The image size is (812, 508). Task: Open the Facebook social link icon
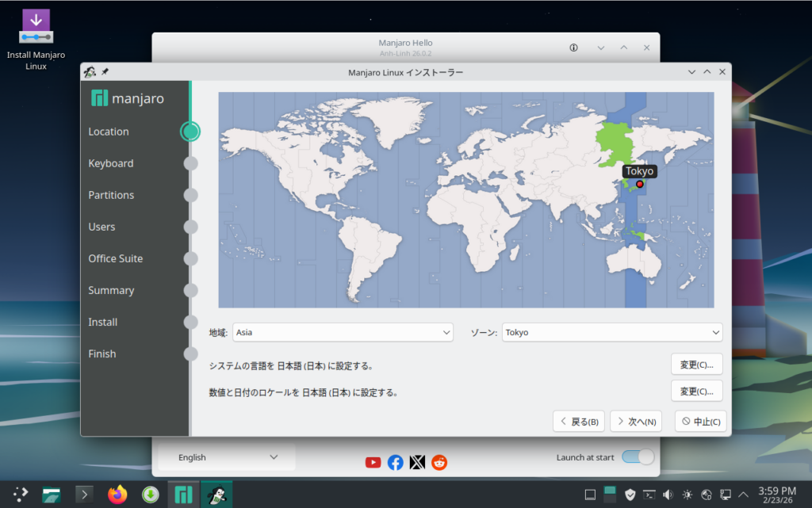pyautogui.click(x=395, y=463)
